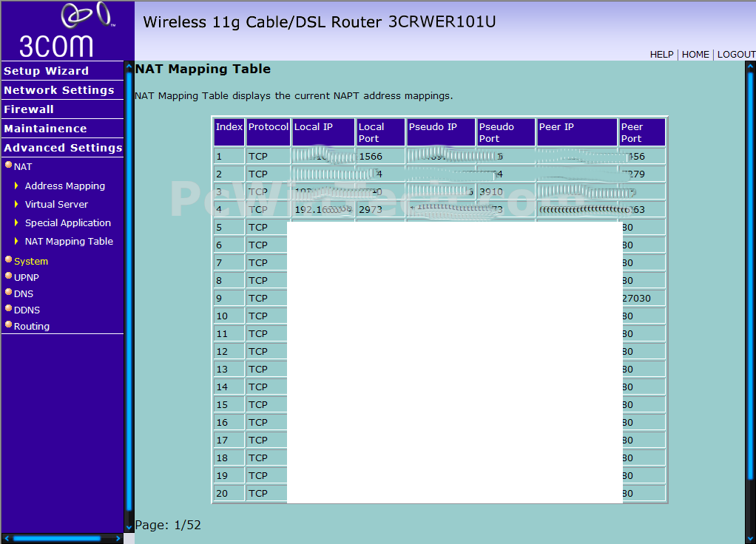Click the arrow icon beside Virtual Server
This screenshot has height=544, width=756.
pos(16,204)
